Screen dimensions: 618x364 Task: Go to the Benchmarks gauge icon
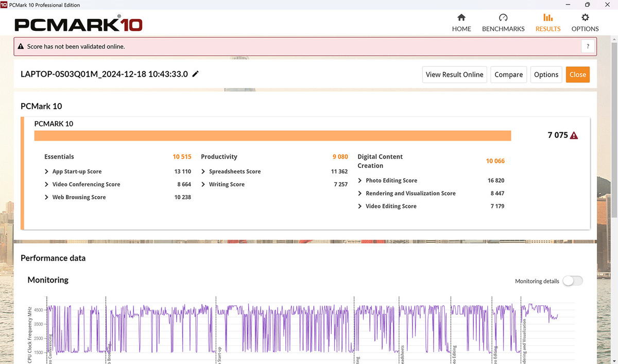tap(503, 18)
